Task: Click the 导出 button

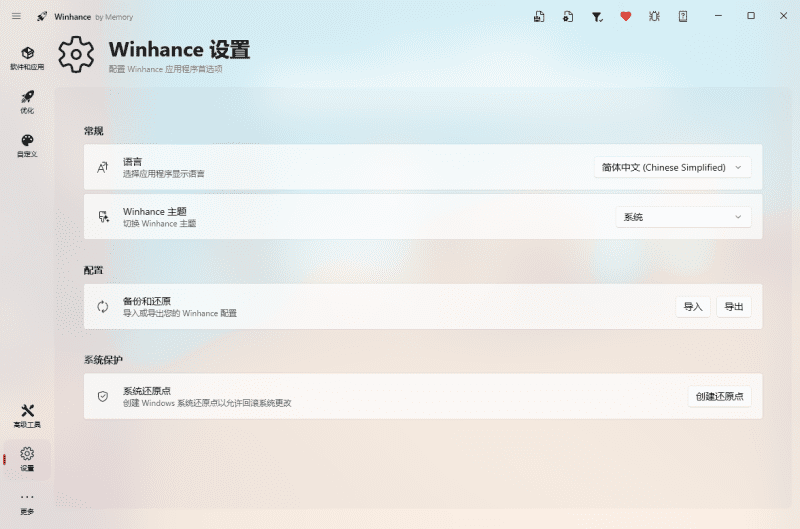Action: coord(734,307)
